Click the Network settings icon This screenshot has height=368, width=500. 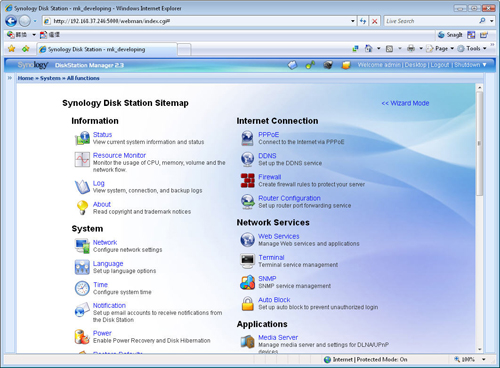point(82,246)
